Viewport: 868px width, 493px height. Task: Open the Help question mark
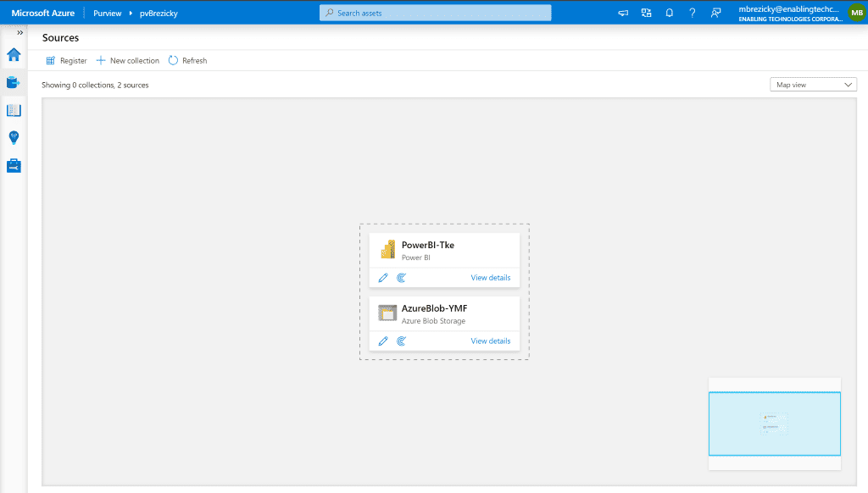692,13
